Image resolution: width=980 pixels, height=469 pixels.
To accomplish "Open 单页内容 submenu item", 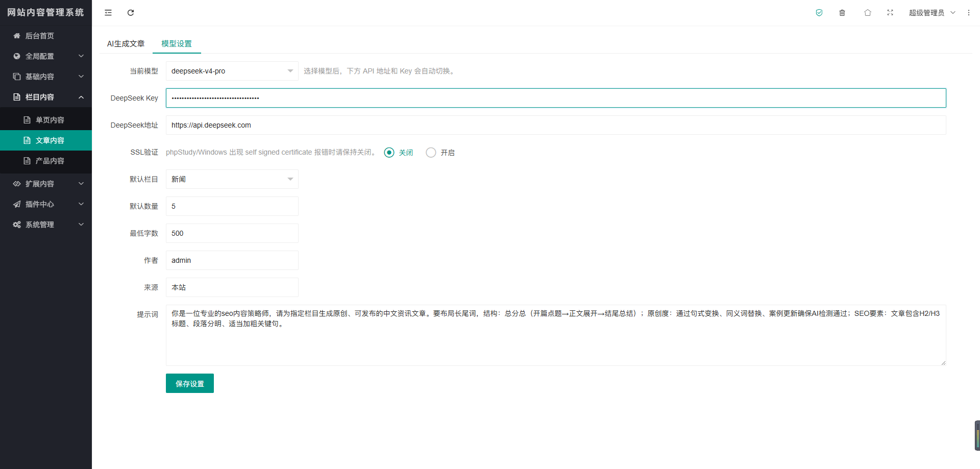I will pyautogui.click(x=46, y=120).
